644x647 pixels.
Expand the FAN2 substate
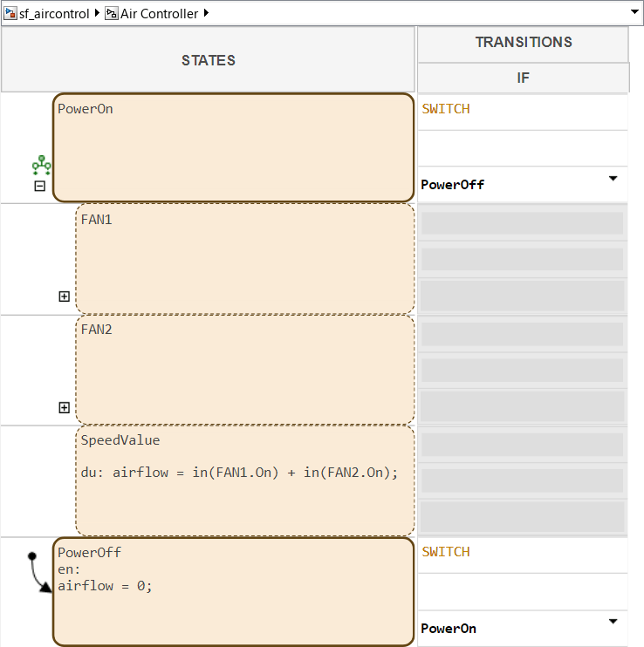(x=64, y=407)
